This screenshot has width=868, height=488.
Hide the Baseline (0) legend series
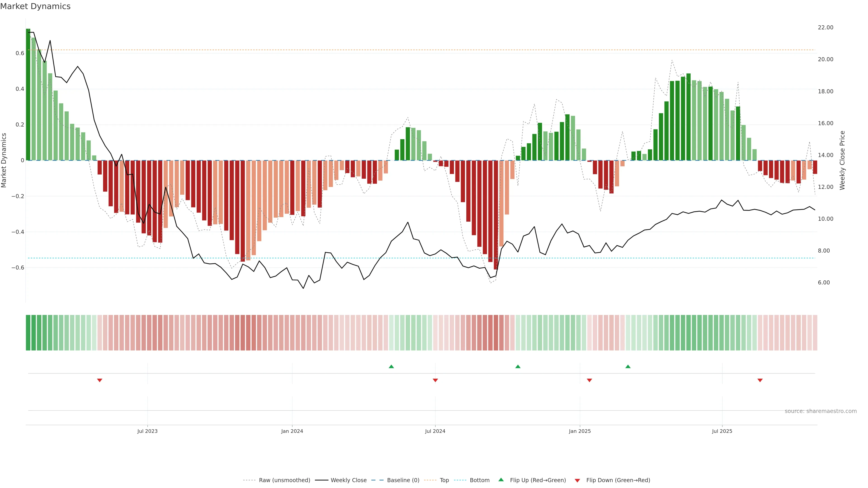(403, 480)
